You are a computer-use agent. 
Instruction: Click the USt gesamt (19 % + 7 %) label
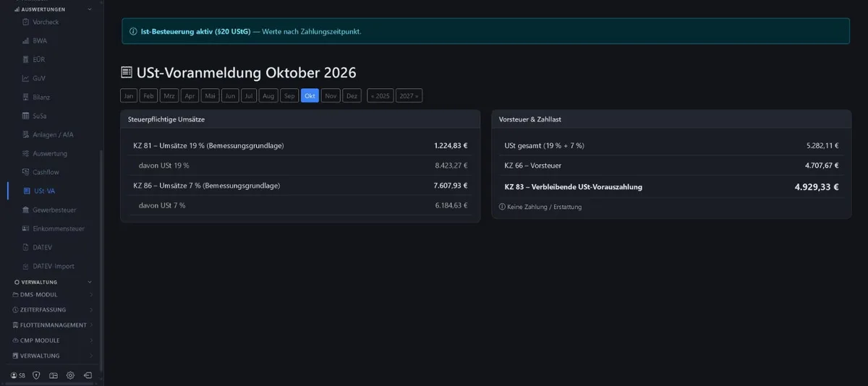click(x=545, y=145)
